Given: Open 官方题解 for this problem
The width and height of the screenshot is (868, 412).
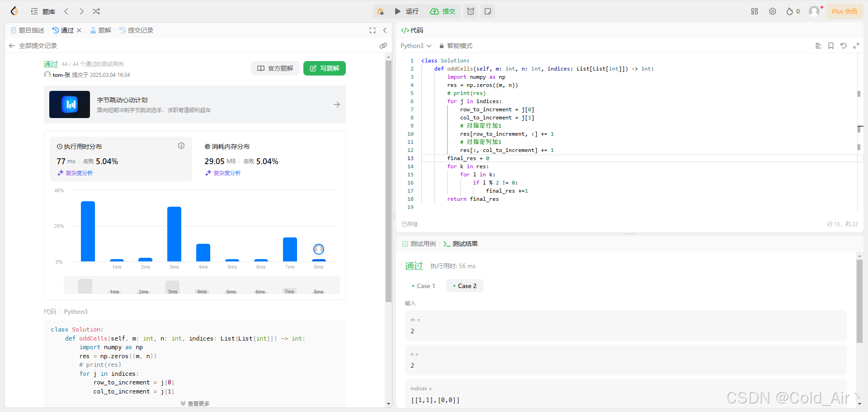Looking at the screenshot, I should pyautogui.click(x=275, y=68).
